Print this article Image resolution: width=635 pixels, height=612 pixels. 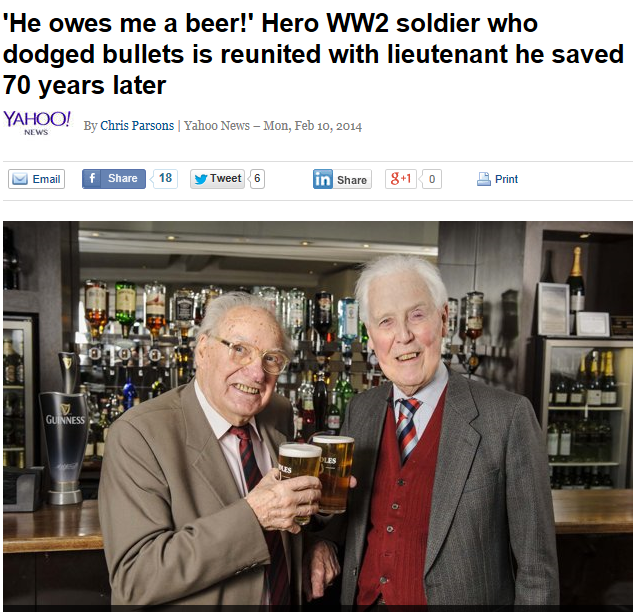pyautogui.click(x=497, y=179)
